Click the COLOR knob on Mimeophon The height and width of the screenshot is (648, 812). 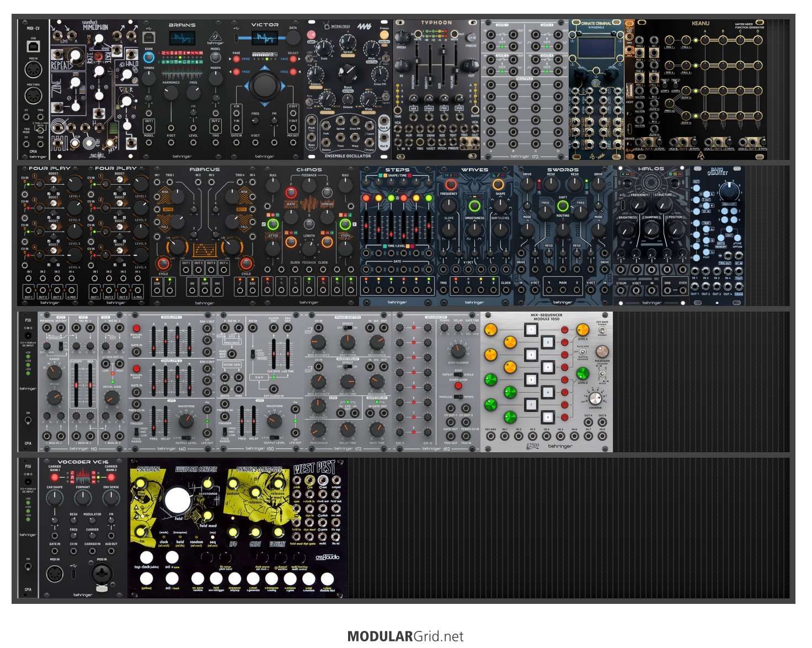pyautogui.click(x=127, y=101)
